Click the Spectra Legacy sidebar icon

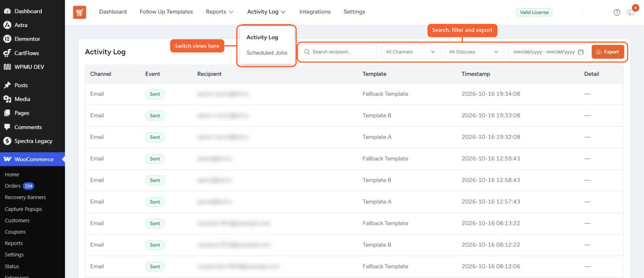point(7,141)
